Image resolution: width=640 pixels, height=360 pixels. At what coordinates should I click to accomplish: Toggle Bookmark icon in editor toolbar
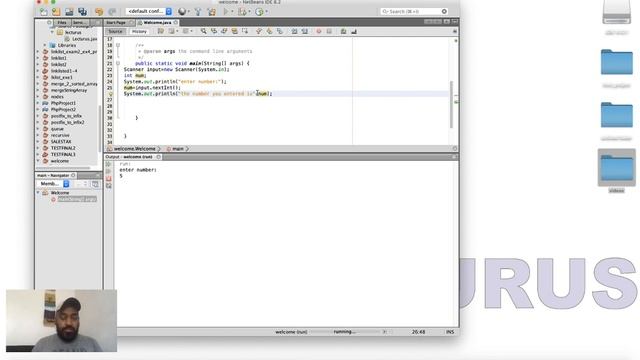click(280, 31)
